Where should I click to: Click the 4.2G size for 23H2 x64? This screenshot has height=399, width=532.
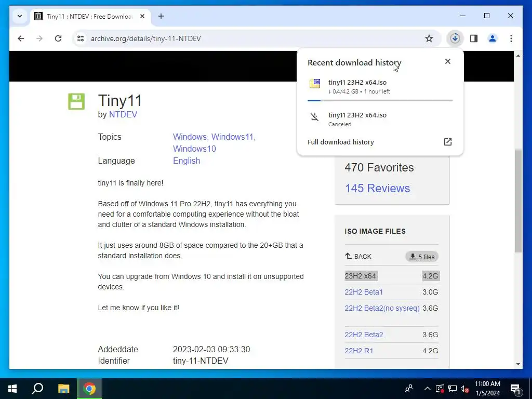(x=430, y=276)
